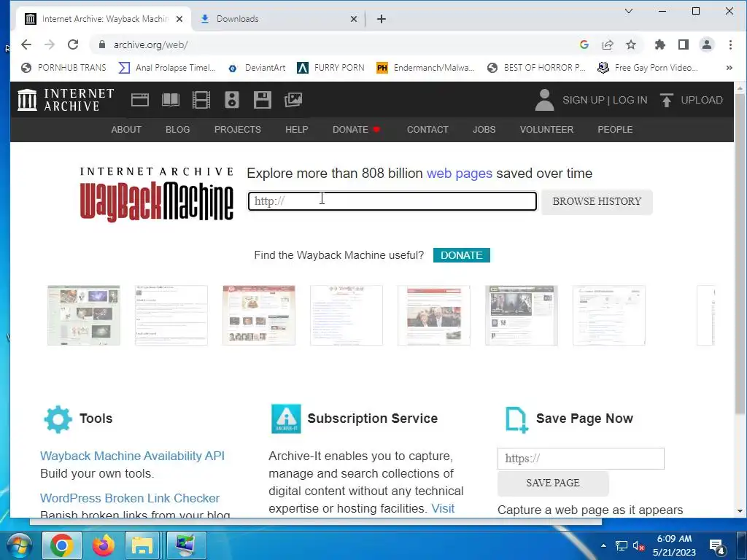
Task: Open the Audio speaker icon
Action: 231,100
